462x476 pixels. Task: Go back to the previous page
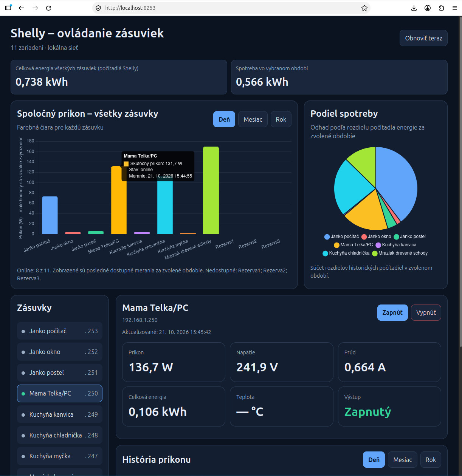(x=22, y=8)
